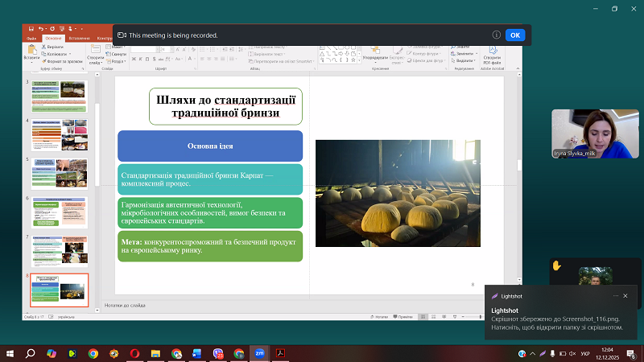Open folder via Lightshot notification text
Screen dimensions: 644x362
coord(557,323)
